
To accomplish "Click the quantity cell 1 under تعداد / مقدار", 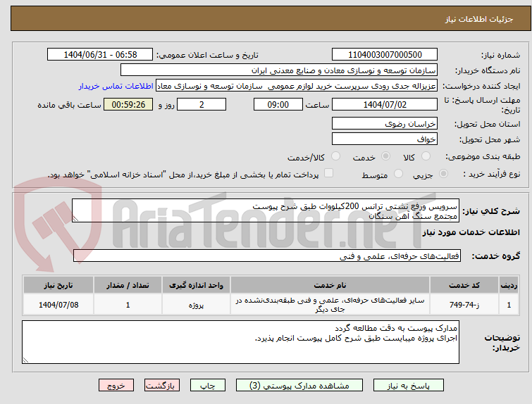I will tap(128, 305).
